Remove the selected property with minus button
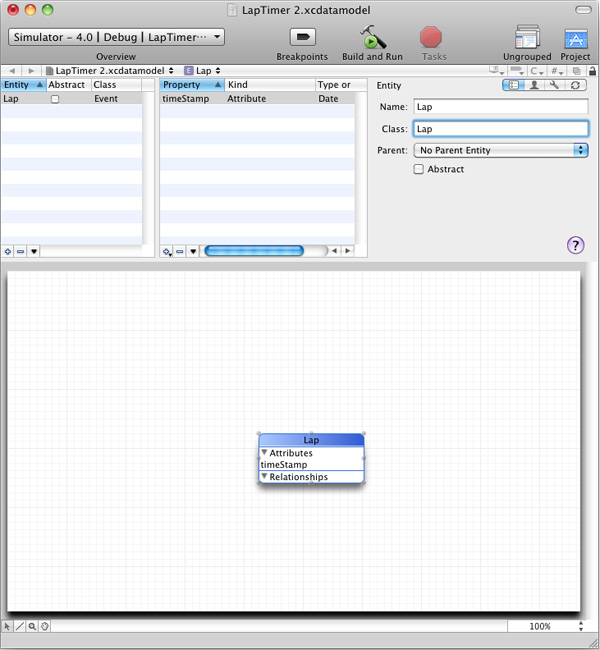This screenshot has width=600, height=650. 180,251
